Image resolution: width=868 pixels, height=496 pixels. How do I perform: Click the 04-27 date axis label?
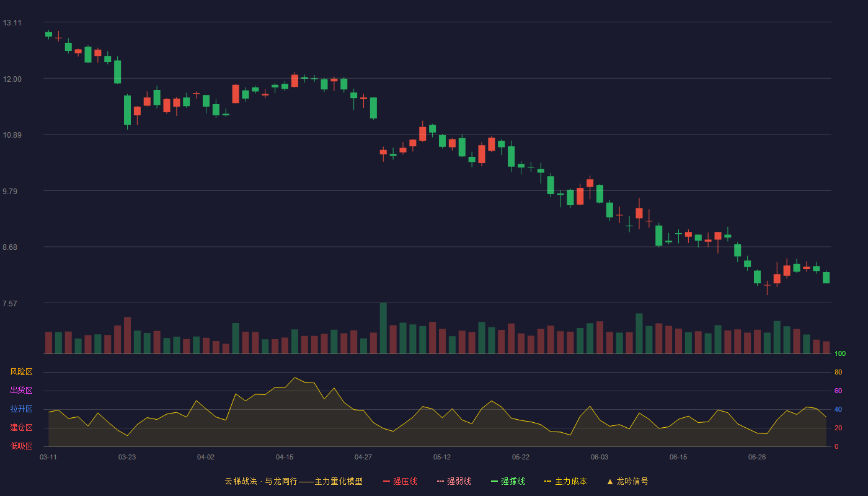click(x=363, y=457)
